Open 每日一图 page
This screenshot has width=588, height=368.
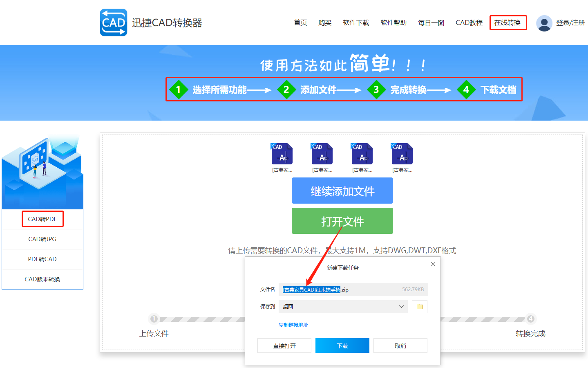coord(431,23)
